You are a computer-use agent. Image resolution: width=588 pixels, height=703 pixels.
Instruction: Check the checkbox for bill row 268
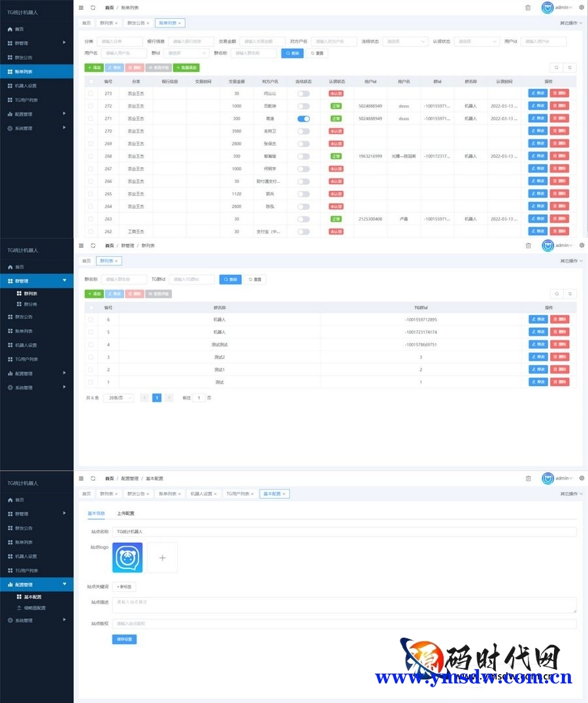coord(91,156)
